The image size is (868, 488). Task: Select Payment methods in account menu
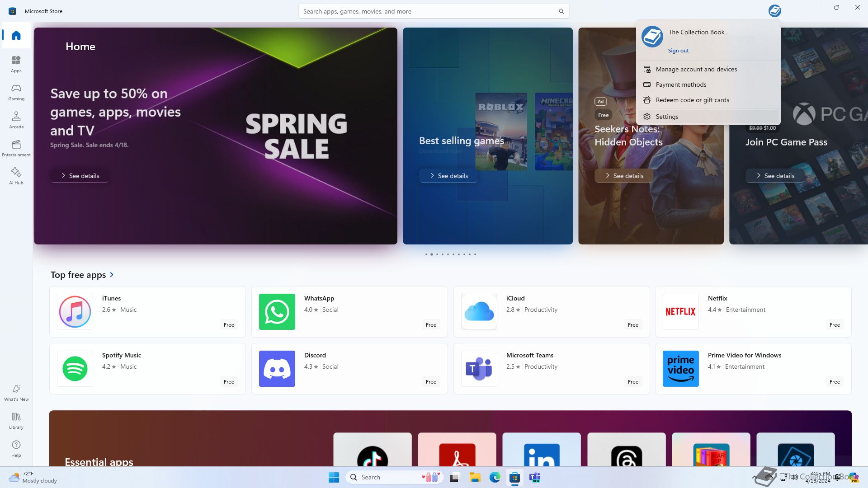click(708, 84)
